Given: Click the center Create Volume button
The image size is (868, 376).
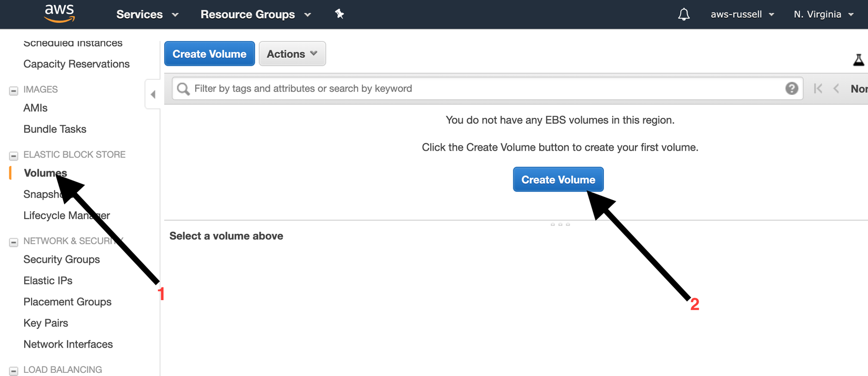Looking at the screenshot, I should [x=558, y=180].
